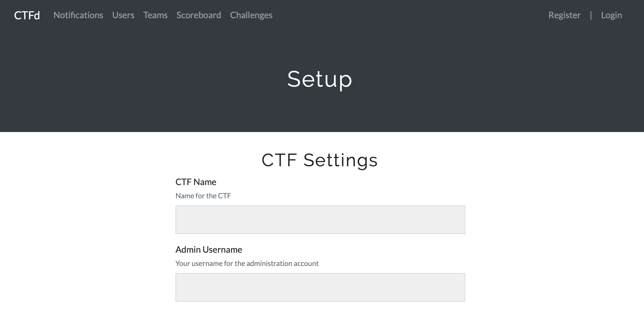644x311 pixels.
Task: Select Scoreboard in the top navbar
Action: [x=199, y=15]
